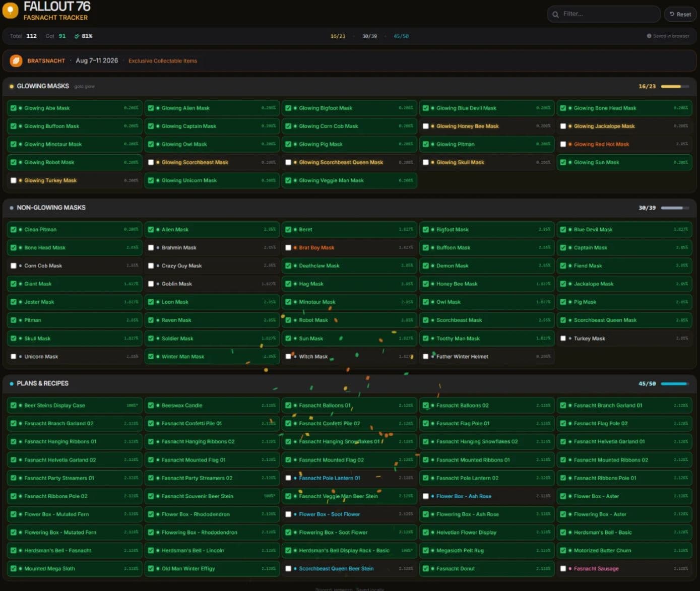The image size is (700, 591).
Task: Reset the tracker with the Reset button
Action: [x=680, y=14]
